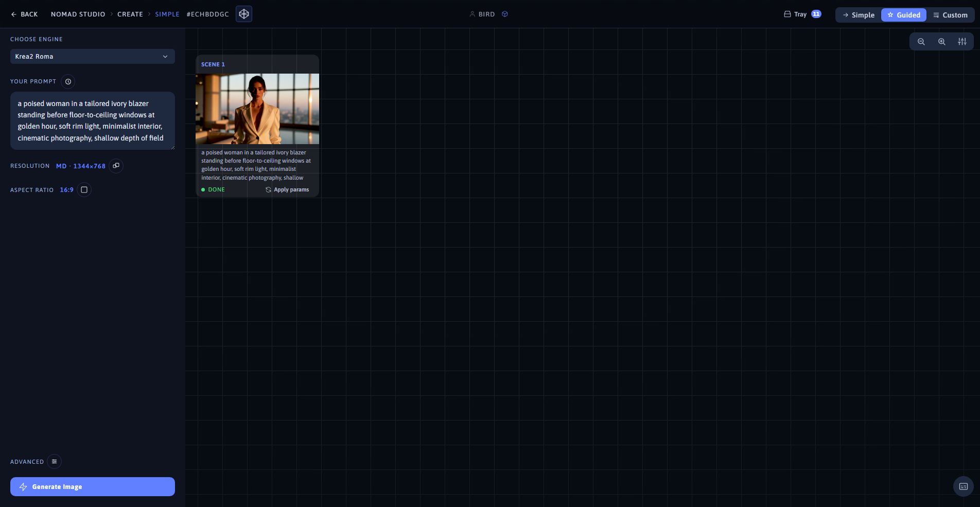980x507 pixels.
Task: Zoom out the canvas
Action: [921, 42]
